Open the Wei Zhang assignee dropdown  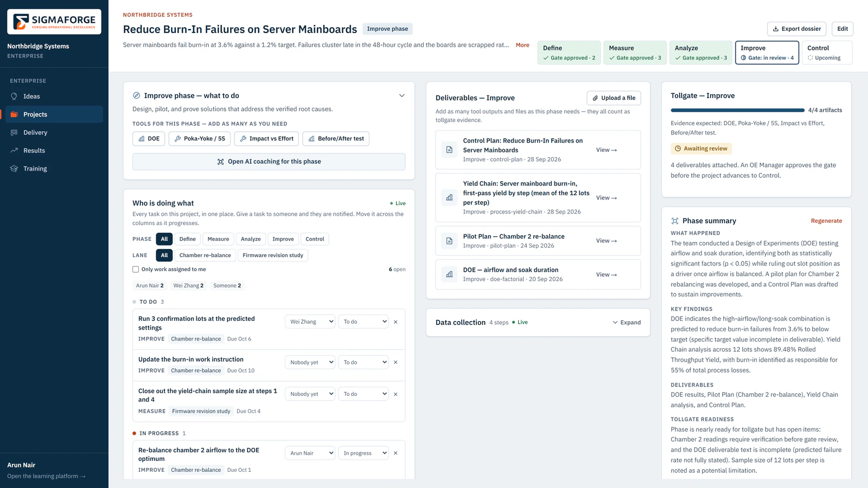tap(310, 322)
